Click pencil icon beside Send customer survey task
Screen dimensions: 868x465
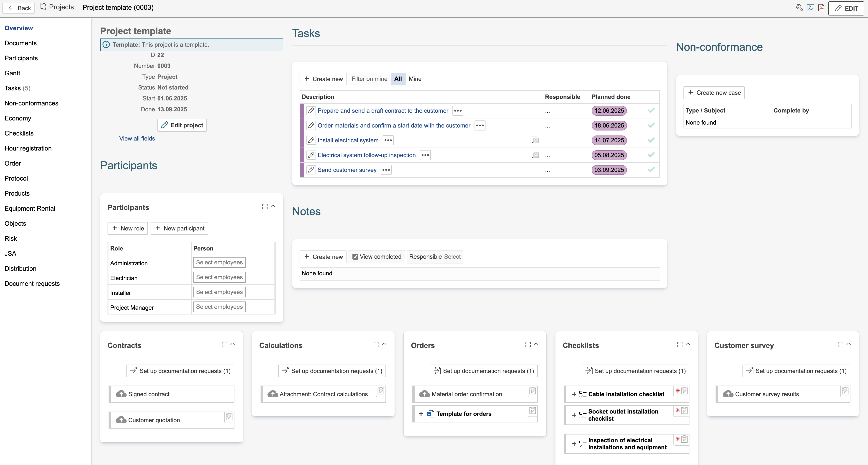pyautogui.click(x=311, y=170)
